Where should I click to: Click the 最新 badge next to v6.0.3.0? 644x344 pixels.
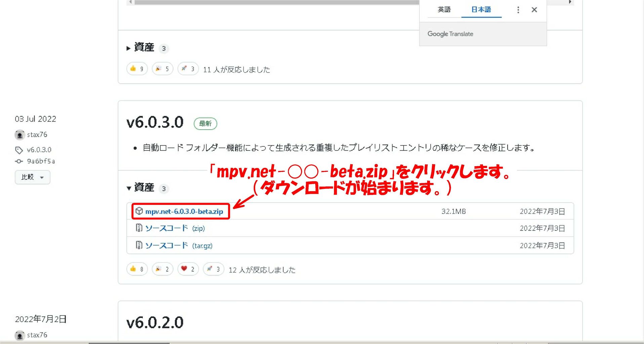(x=205, y=124)
